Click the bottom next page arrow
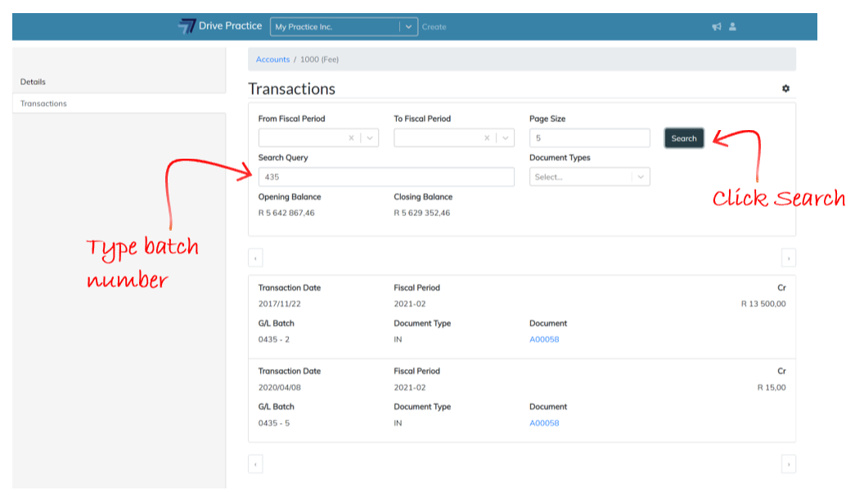 click(788, 464)
